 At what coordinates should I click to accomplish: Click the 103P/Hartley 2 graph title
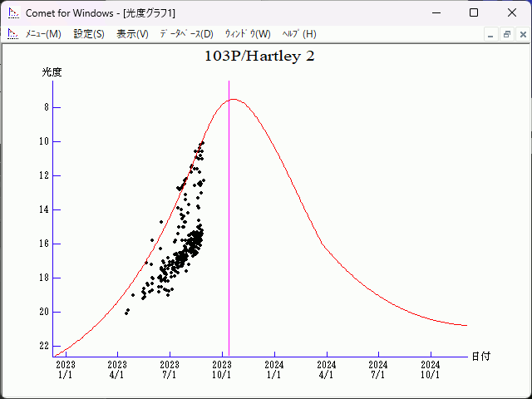(x=259, y=57)
